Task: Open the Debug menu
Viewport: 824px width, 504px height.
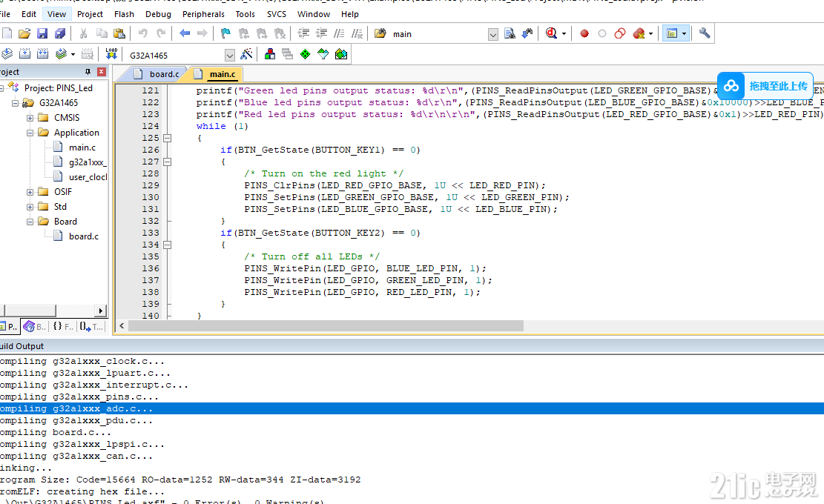Action: click(158, 14)
